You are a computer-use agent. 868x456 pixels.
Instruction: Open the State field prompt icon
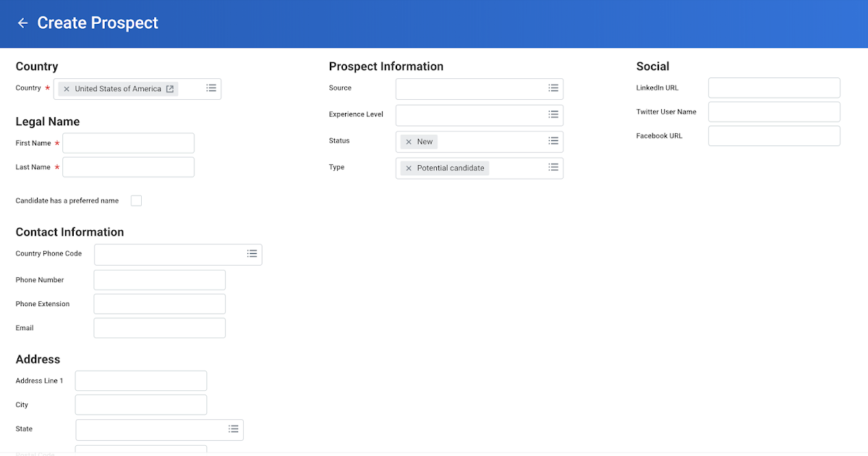(234, 428)
